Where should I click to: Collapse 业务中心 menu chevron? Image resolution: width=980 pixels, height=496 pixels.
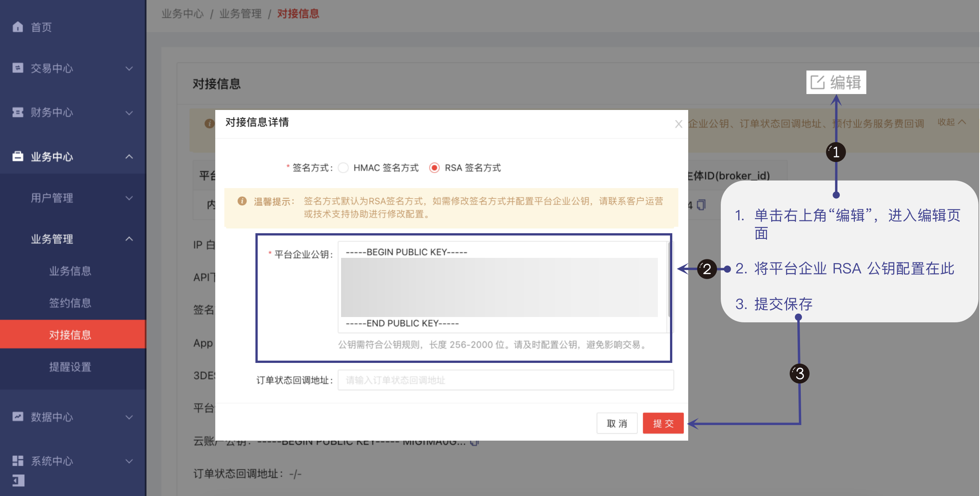(129, 157)
